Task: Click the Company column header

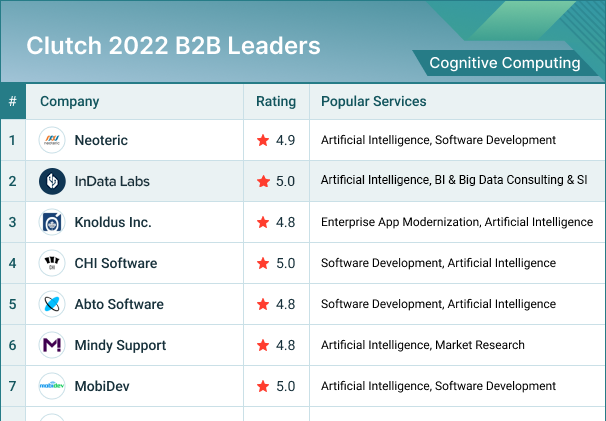Action: tap(70, 101)
